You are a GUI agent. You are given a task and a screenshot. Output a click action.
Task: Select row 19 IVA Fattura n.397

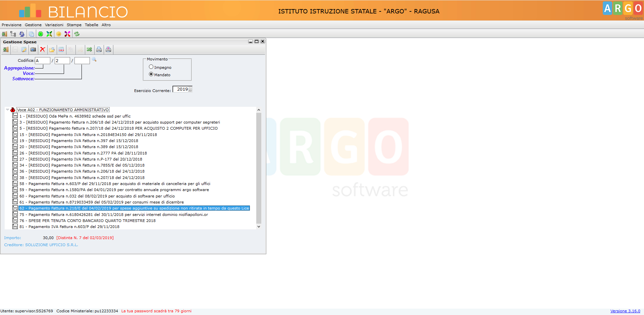point(78,141)
